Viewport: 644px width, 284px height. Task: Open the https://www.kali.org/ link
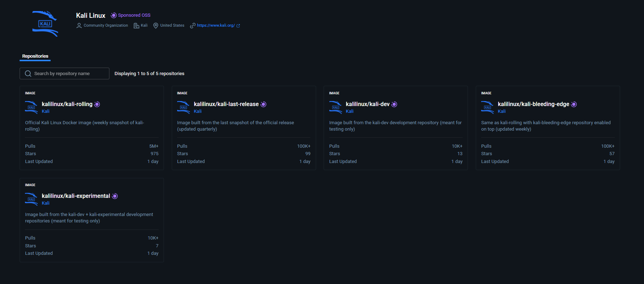(x=216, y=26)
